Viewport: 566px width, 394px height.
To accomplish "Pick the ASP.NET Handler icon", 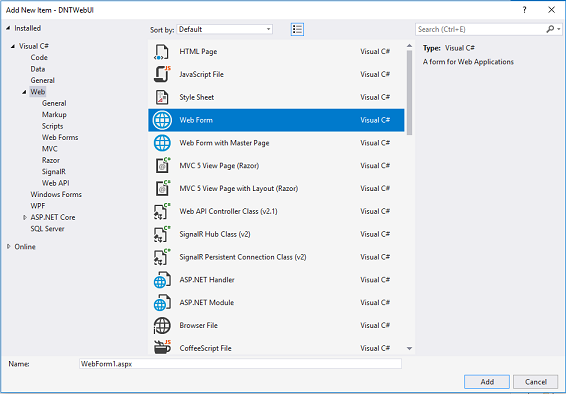I will (x=162, y=280).
